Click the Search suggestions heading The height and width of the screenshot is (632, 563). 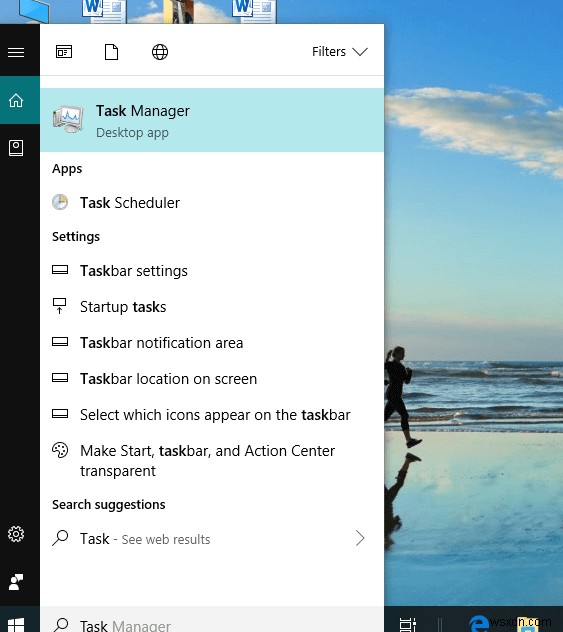point(109,505)
